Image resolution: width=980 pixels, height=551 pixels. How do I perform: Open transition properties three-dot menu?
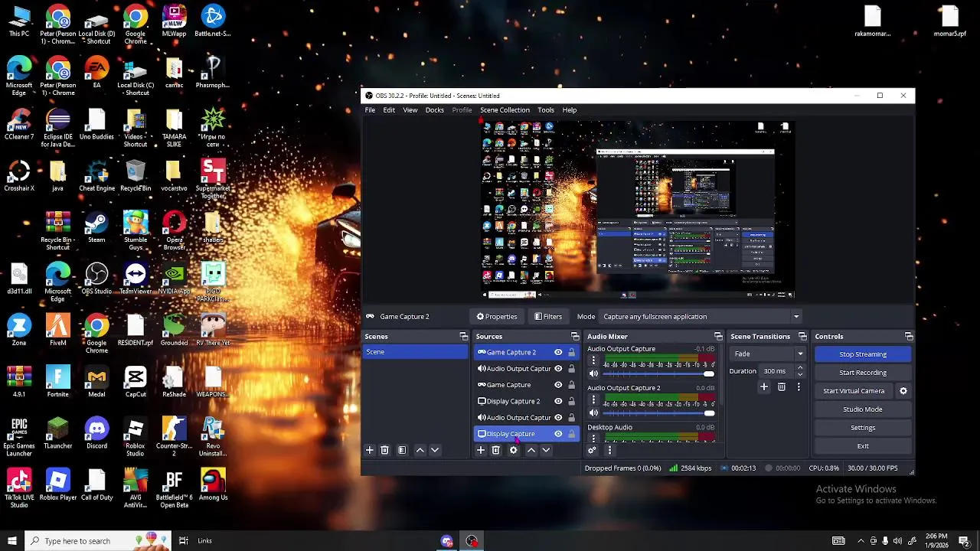[798, 388]
